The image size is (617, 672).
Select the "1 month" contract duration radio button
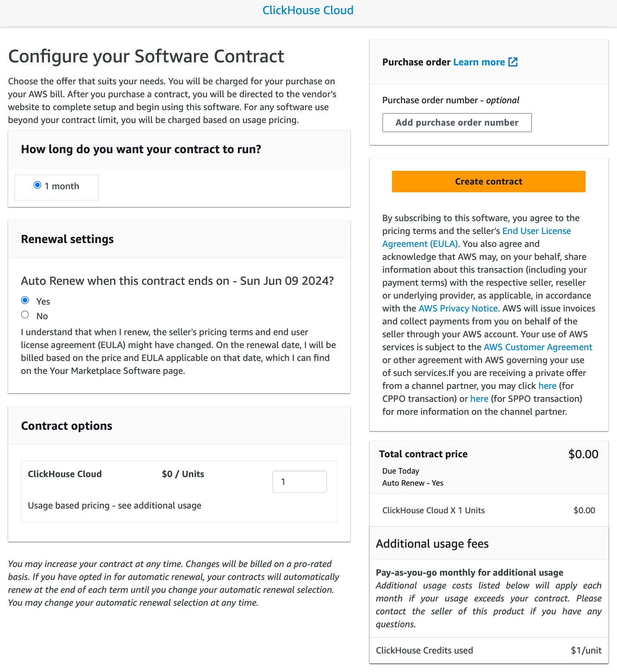tap(37, 185)
